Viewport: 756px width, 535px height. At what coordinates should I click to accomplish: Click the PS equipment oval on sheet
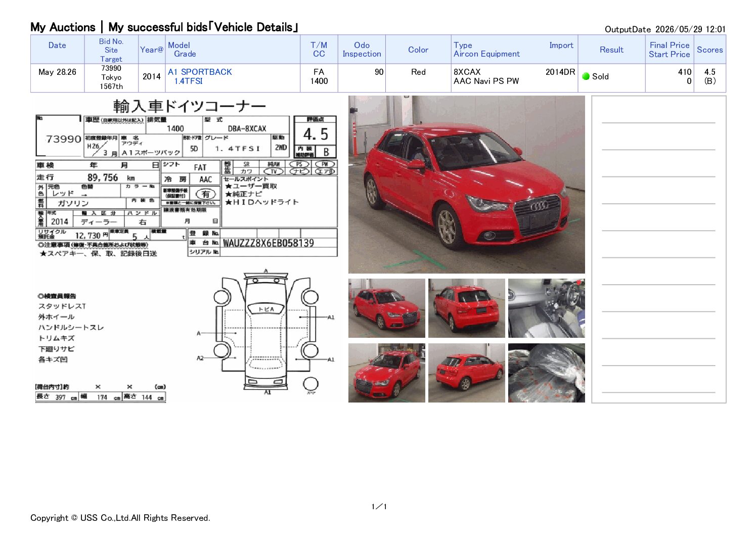tap(299, 164)
